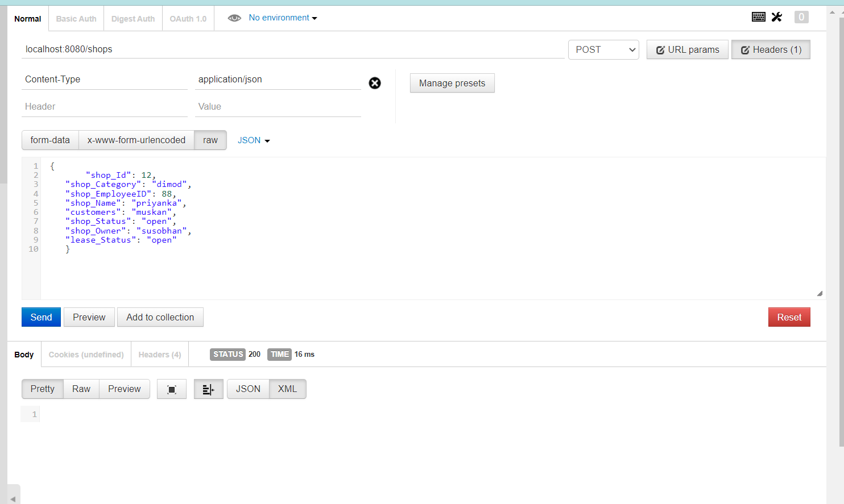
Task: Open the POST method dropdown
Action: pyautogui.click(x=603, y=50)
